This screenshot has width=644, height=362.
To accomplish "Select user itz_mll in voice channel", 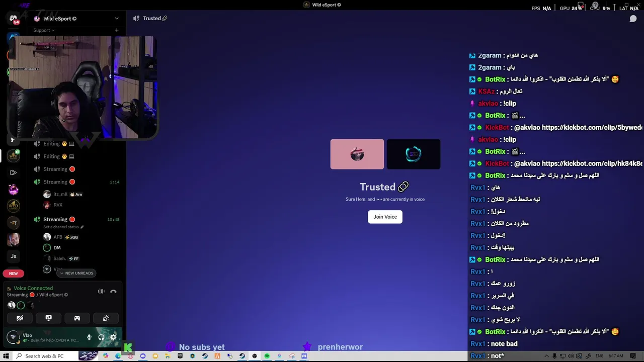I will pos(63,194).
